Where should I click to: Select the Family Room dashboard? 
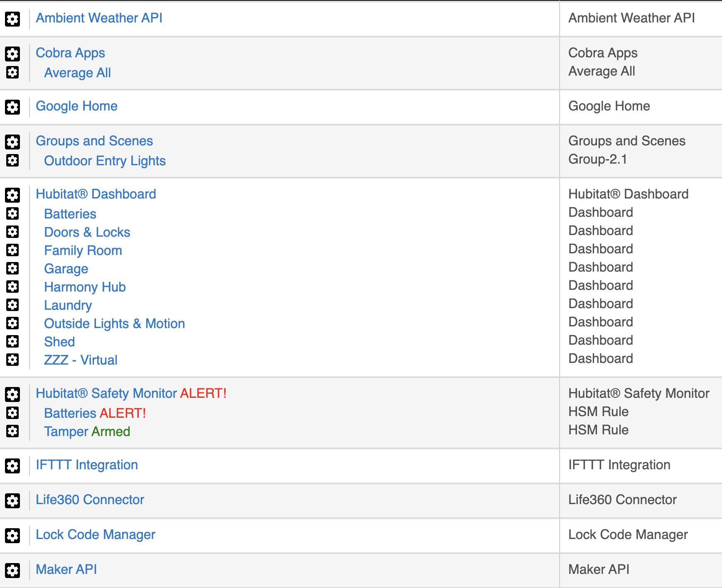pyautogui.click(x=83, y=250)
